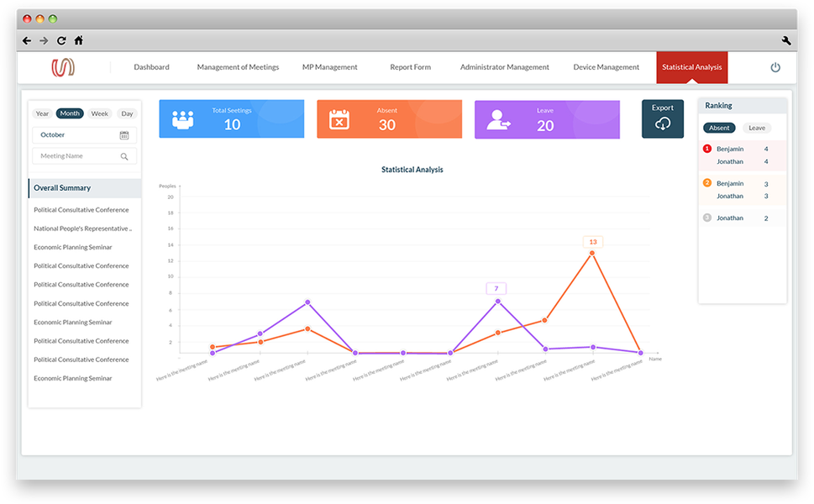Click the Leave person icon

[498, 120]
